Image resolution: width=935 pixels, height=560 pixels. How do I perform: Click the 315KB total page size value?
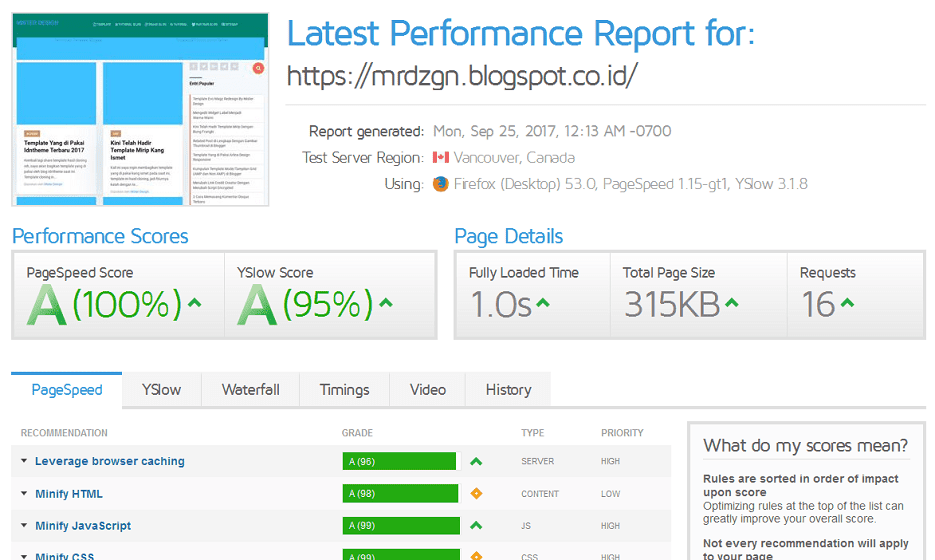672,304
